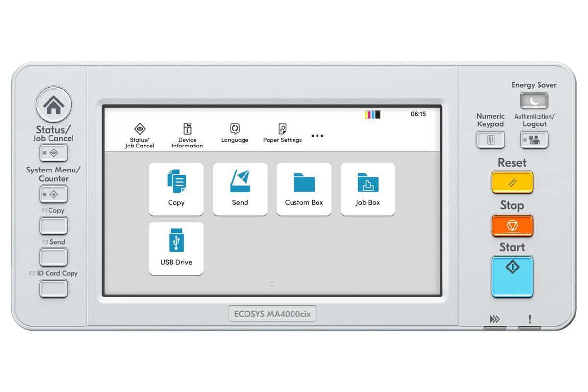Tap the attention indicator with exclamation mark
Screen dimensions: 588x392
tap(530, 320)
